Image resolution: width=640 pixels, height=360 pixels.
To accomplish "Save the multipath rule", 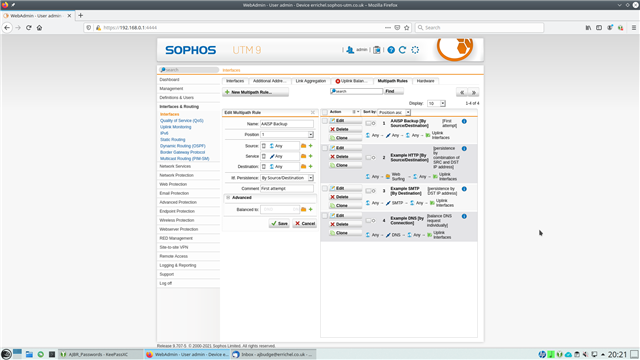I will (x=279, y=223).
